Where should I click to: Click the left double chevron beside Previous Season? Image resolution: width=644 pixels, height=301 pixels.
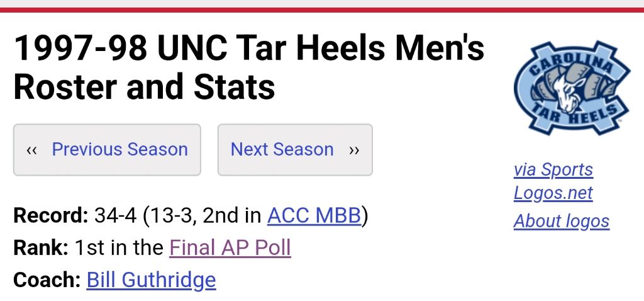tap(32, 150)
